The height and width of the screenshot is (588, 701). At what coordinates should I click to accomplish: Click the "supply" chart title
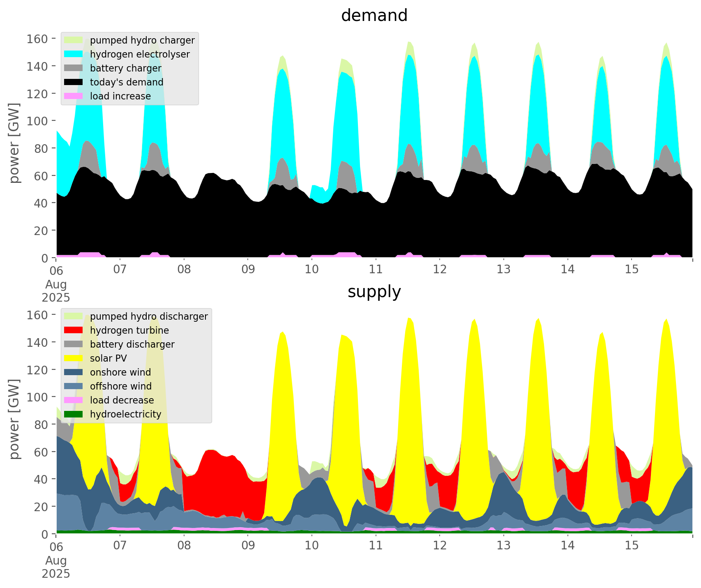coord(374,292)
